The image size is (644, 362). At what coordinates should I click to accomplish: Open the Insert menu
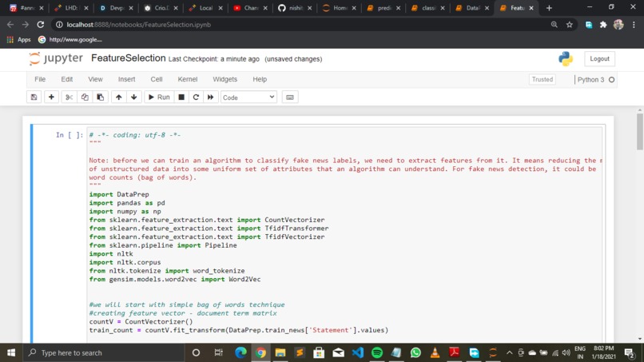[126, 79]
